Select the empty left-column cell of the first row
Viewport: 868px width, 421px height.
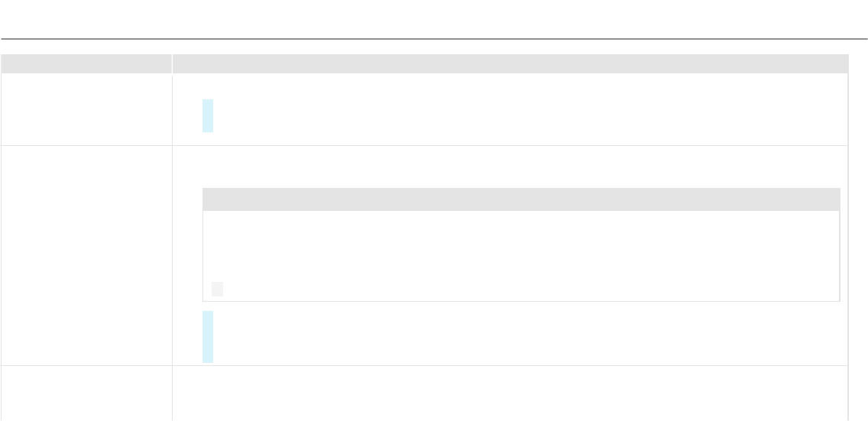coord(86,109)
